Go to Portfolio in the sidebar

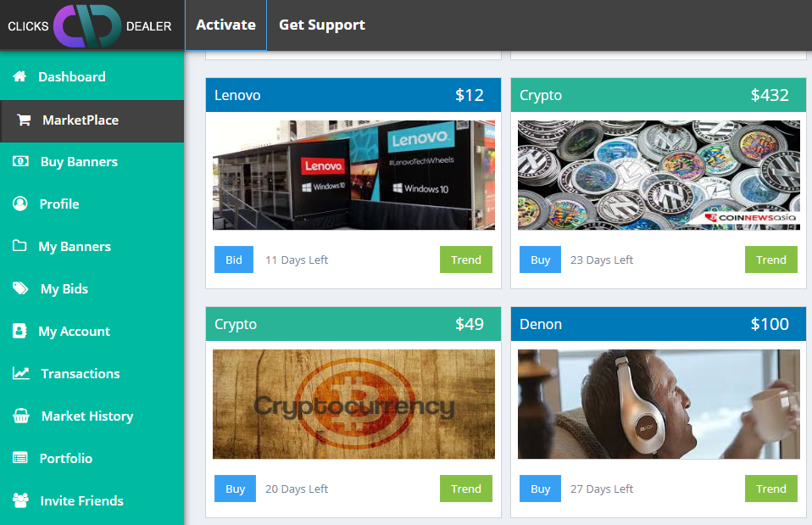tap(92, 458)
